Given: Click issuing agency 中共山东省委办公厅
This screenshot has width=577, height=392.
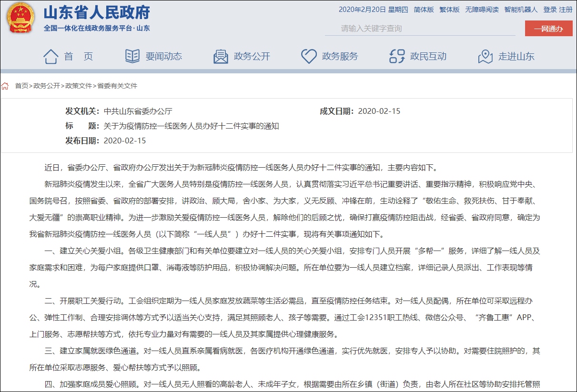Looking at the screenshot, I should 138,111.
